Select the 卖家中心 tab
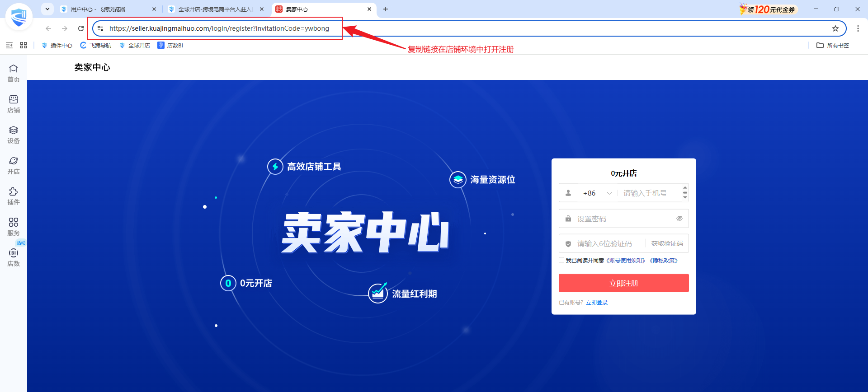 tap(324, 9)
